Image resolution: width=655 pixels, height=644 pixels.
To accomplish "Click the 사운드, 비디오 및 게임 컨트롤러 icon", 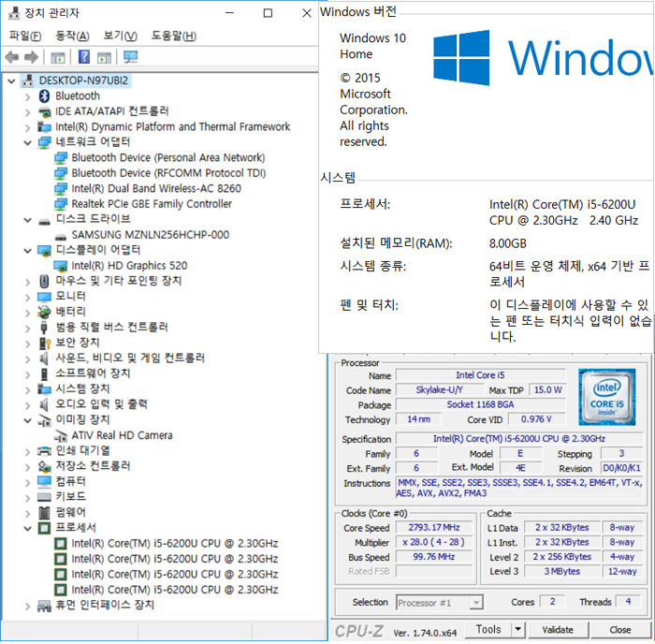I will [44, 359].
